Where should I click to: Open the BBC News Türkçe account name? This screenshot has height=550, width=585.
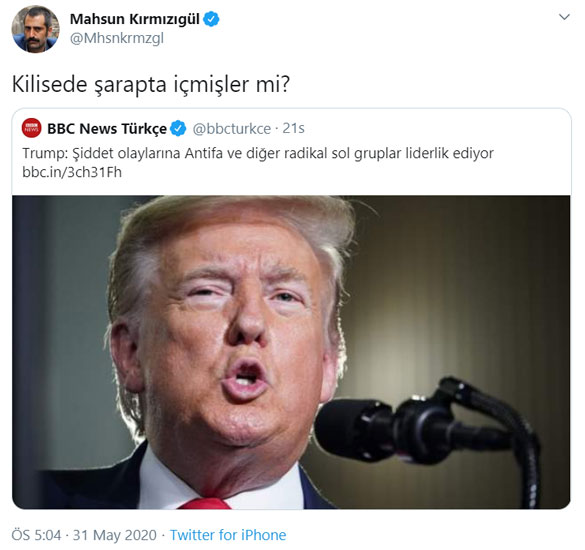click(x=107, y=129)
